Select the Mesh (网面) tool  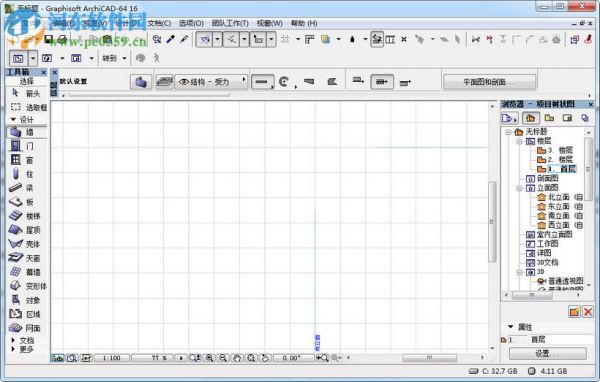pyautogui.click(x=26, y=328)
